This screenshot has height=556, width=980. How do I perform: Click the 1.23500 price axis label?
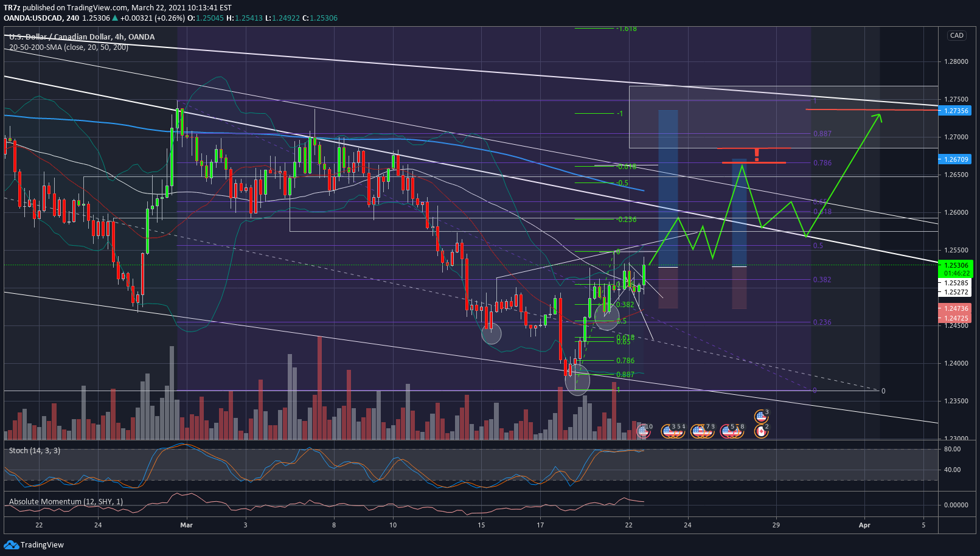click(x=956, y=401)
